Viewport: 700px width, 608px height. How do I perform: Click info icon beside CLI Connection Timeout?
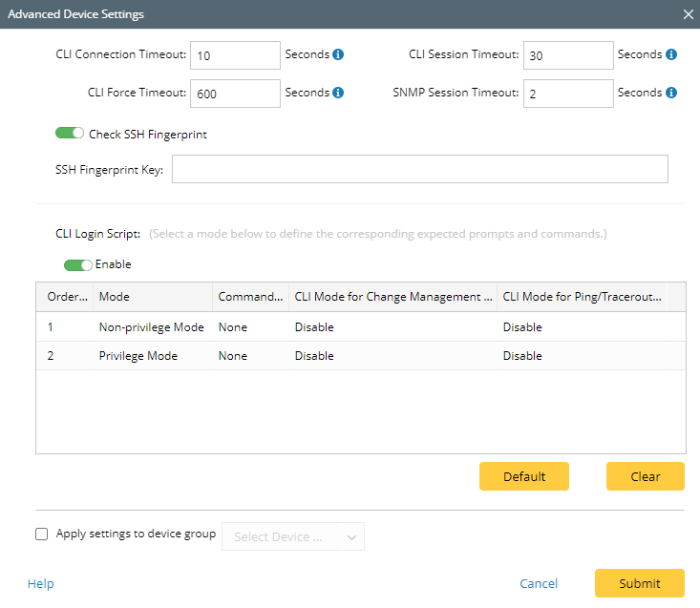(338, 55)
